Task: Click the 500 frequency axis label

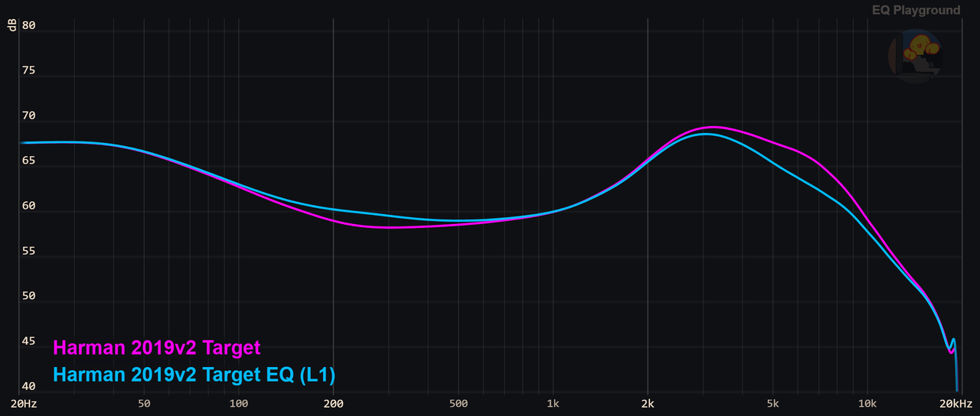Action: coord(459,404)
